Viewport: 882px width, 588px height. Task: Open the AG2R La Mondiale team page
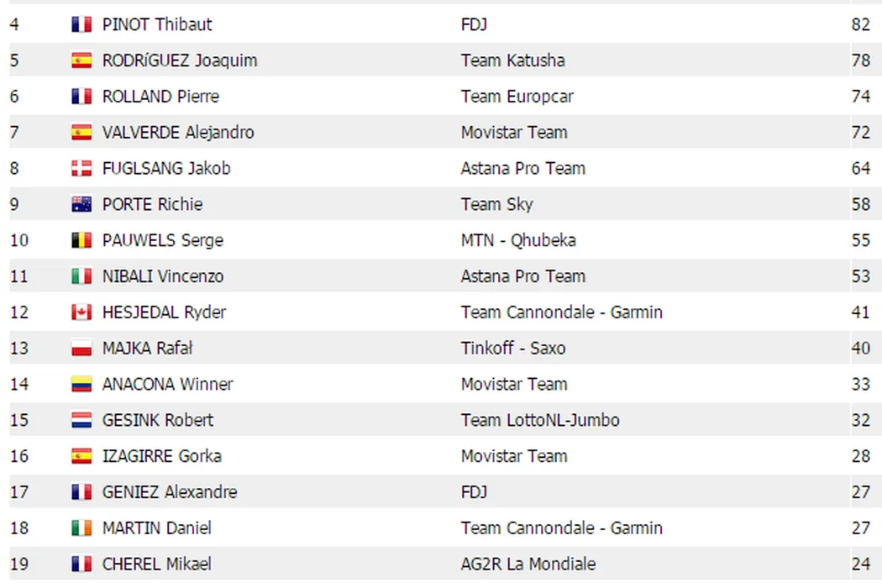click(x=528, y=564)
